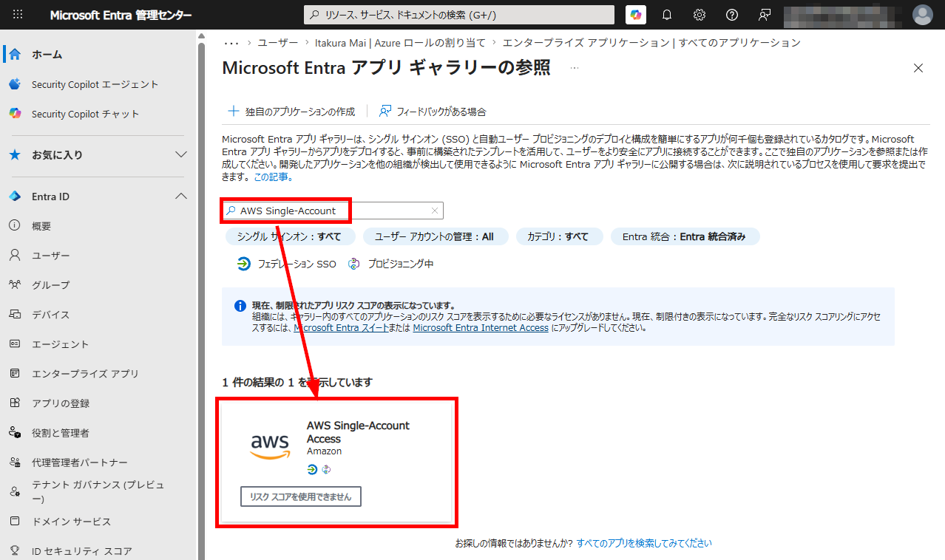Open the シングル サインオン: すべて filter

[x=290, y=236]
